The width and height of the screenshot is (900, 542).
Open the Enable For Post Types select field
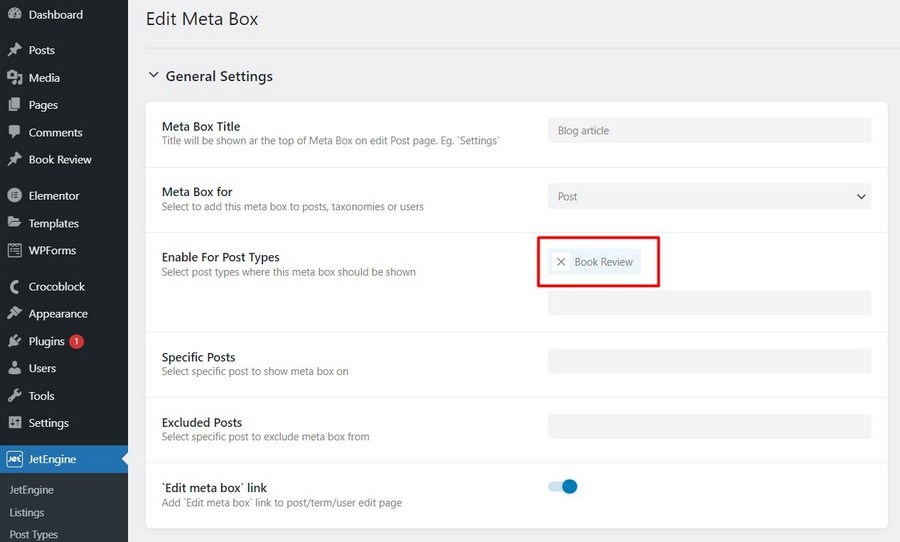coord(709,303)
